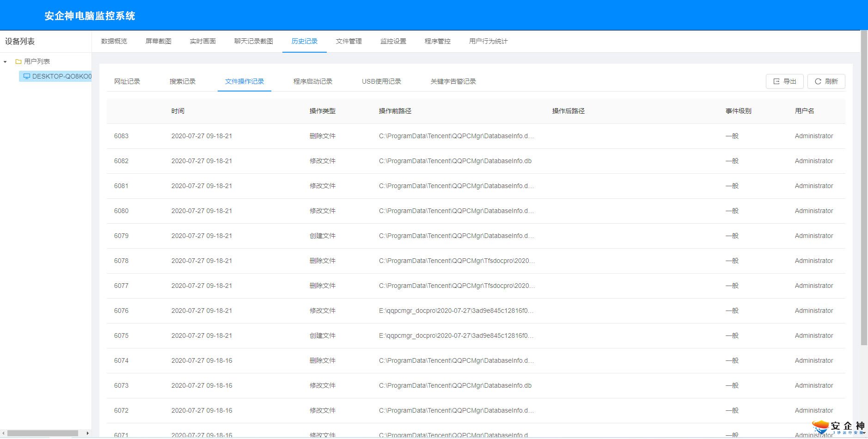Switch to 监控设置 tab
The width and height of the screenshot is (868, 439).
point(393,41)
